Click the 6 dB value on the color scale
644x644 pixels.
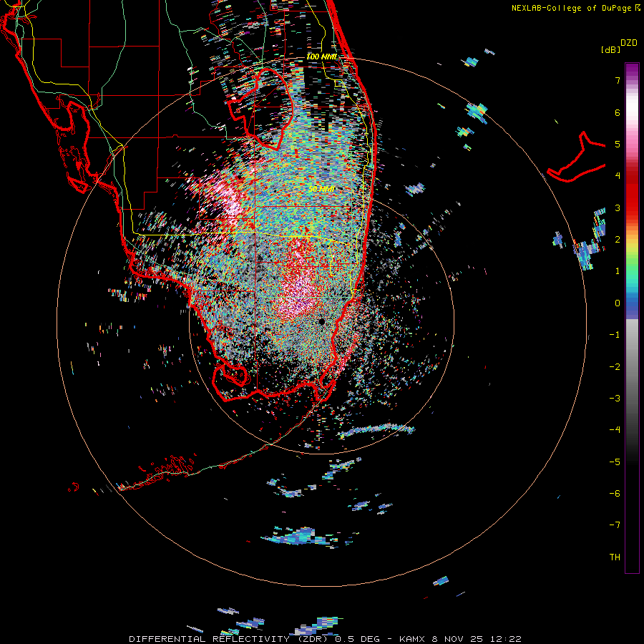[618, 112]
